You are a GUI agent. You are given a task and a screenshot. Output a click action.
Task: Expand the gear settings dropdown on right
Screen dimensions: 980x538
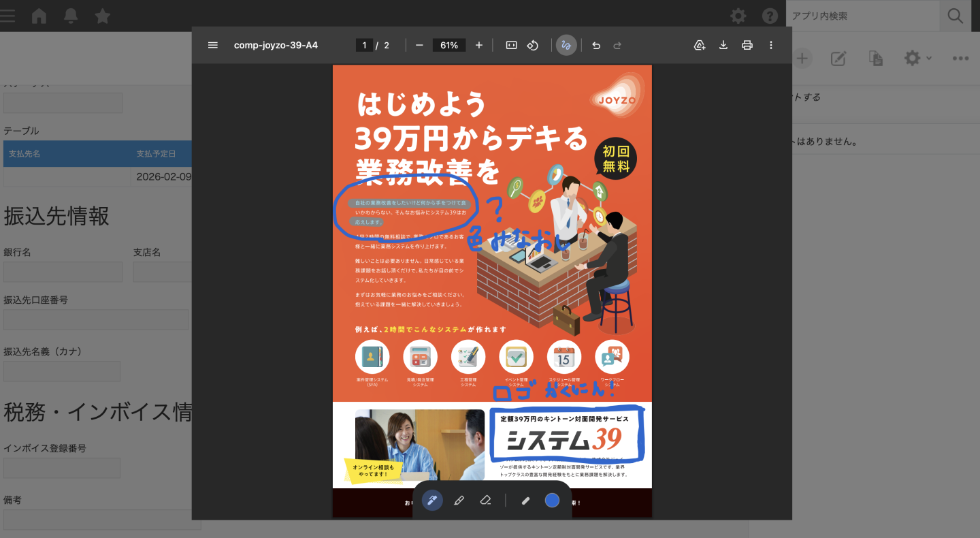pos(917,59)
